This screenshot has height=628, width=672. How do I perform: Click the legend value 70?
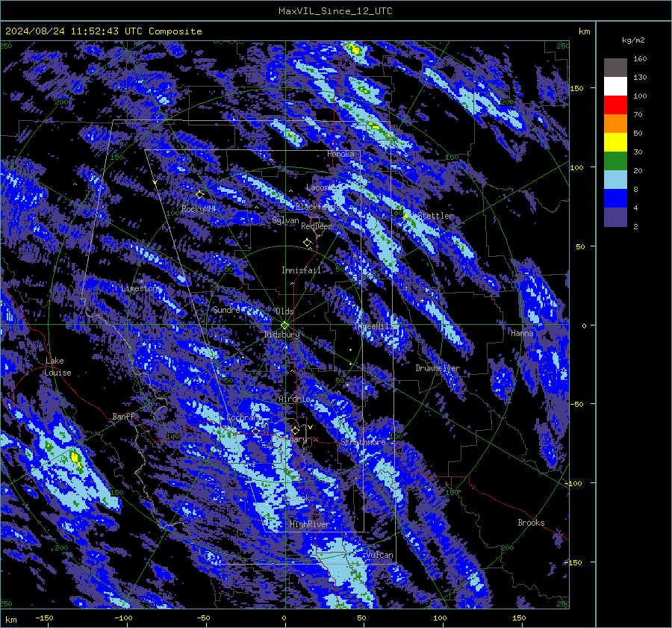coord(638,115)
